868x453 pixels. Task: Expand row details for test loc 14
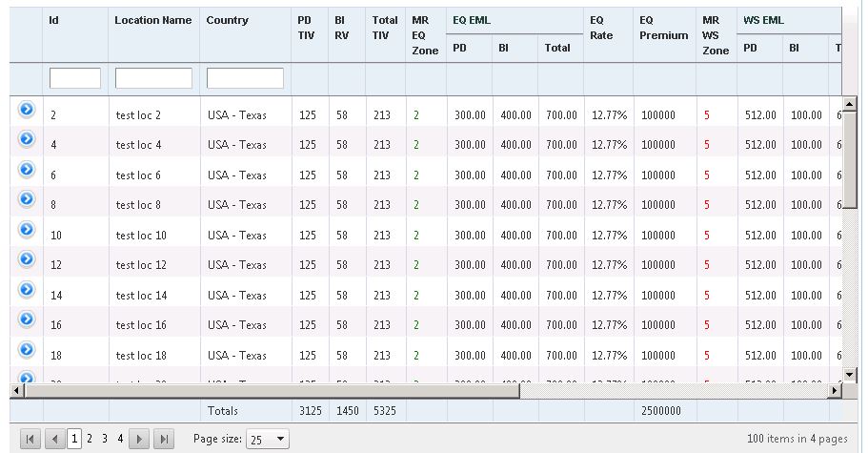(x=27, y=289)
